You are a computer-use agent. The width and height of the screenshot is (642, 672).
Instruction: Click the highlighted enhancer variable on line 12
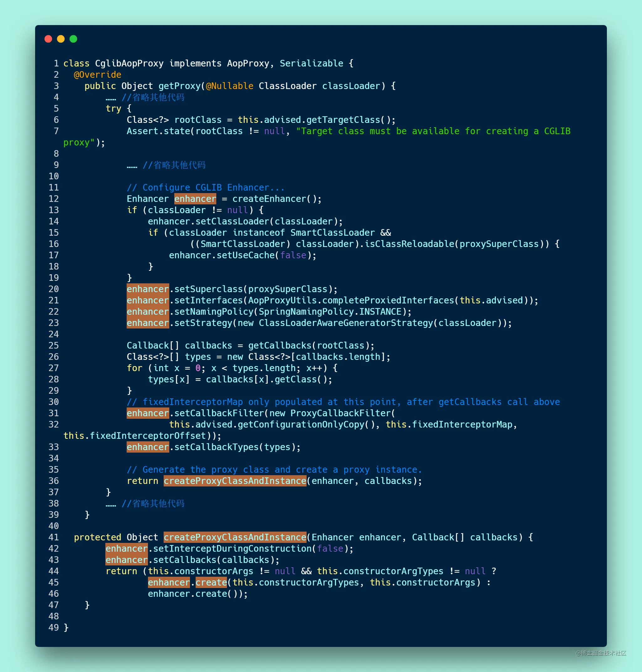coord(195,199)
